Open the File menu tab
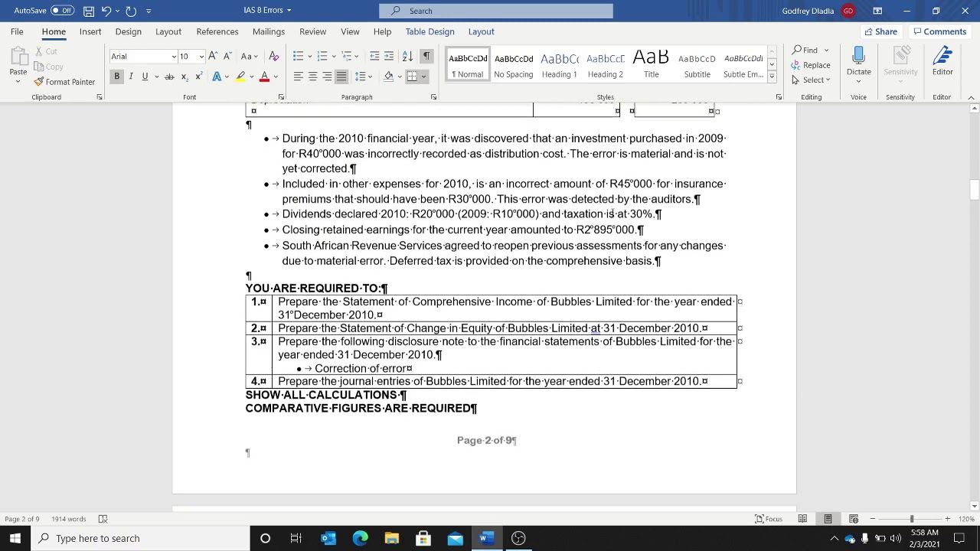 pos(17,31)
